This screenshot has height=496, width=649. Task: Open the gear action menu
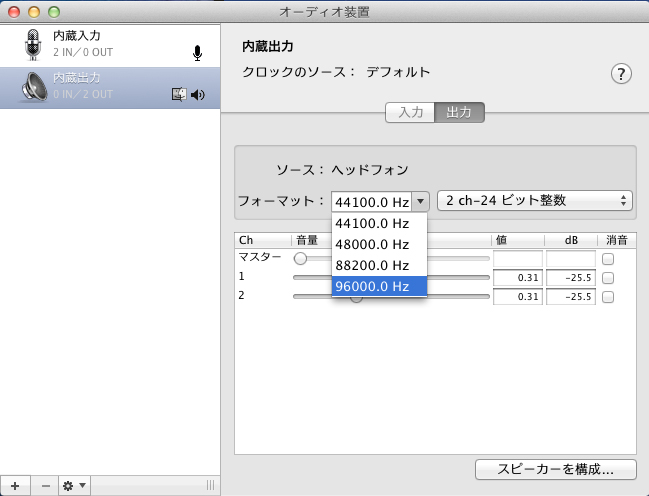tap(75, 485)
